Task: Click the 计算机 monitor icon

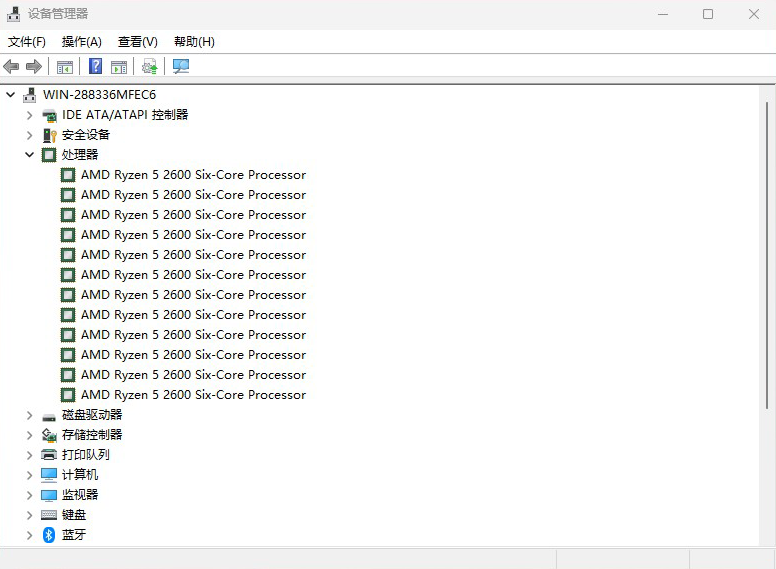Action: pos(49,474)
